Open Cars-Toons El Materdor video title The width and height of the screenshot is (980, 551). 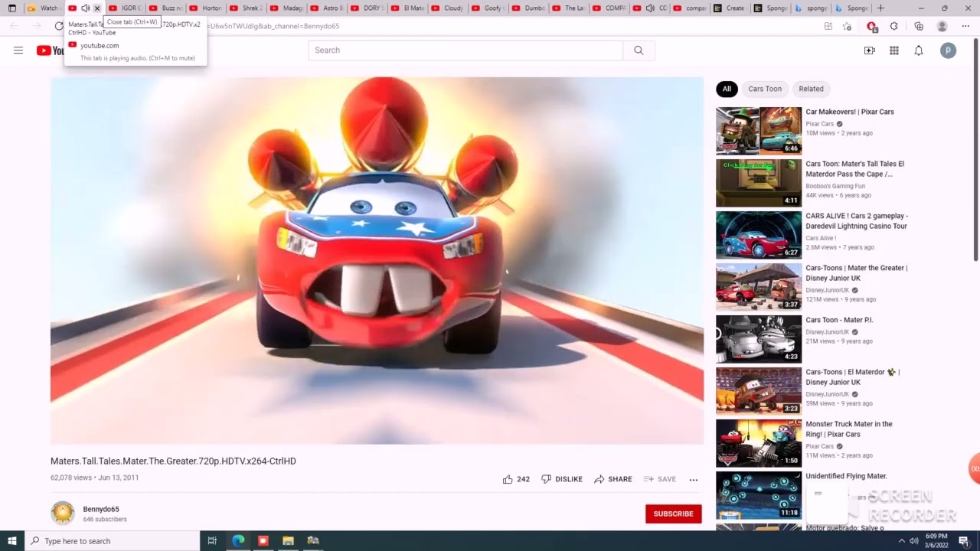point(852,377)
